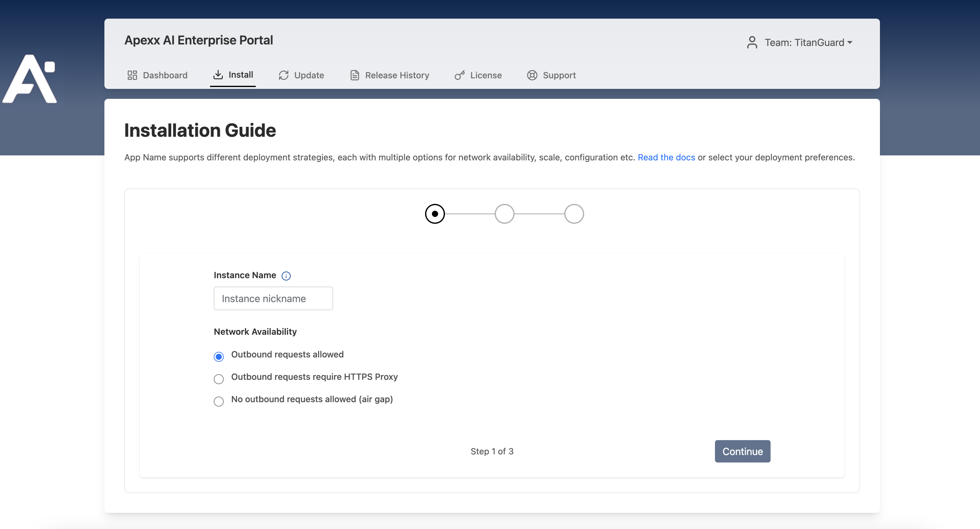Open the Dashboard tab
Viewport: 980px width, 529px height.
158,75
